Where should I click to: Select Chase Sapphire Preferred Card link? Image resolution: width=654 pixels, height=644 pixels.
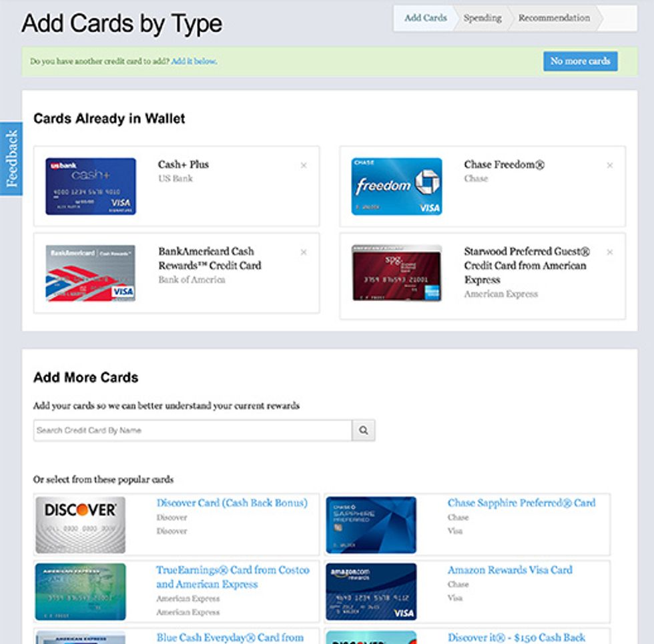tap(521, 503)
